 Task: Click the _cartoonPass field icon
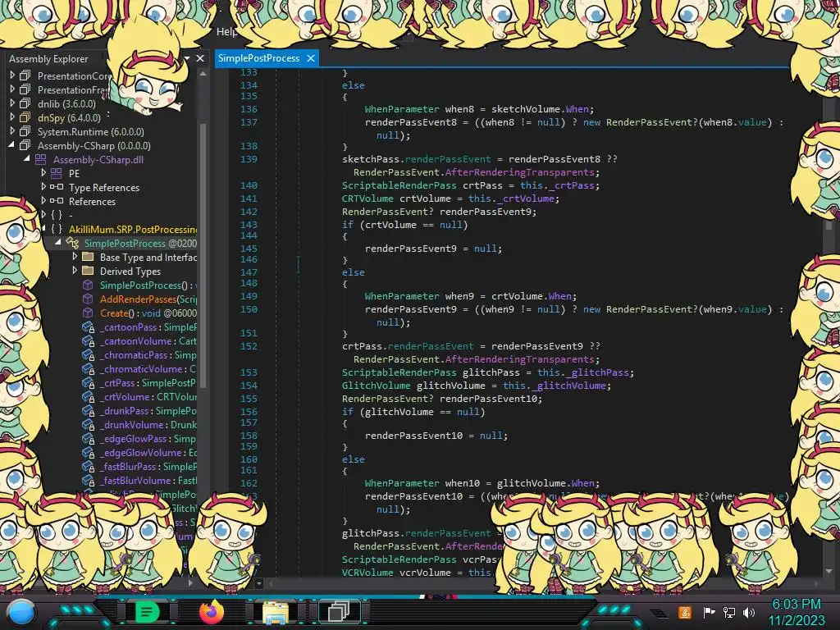coord(89,326)
